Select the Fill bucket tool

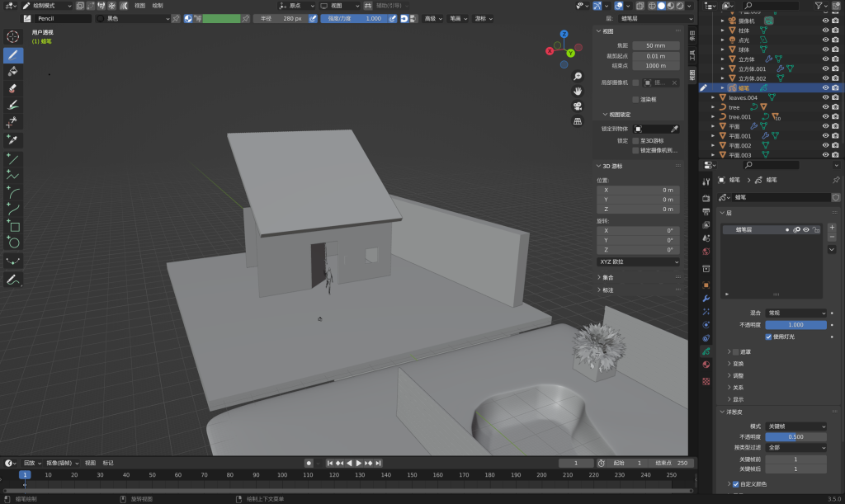point(13,72)
